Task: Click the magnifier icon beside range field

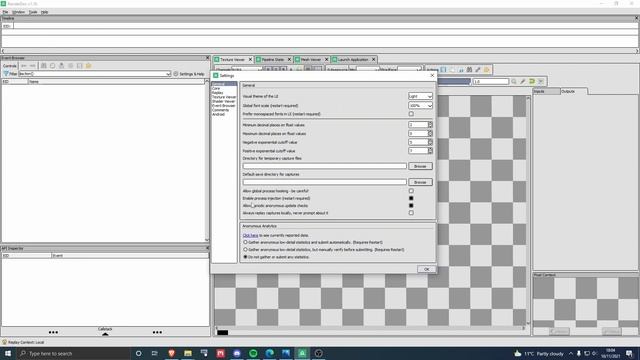Action: click(x=514, y=82)
